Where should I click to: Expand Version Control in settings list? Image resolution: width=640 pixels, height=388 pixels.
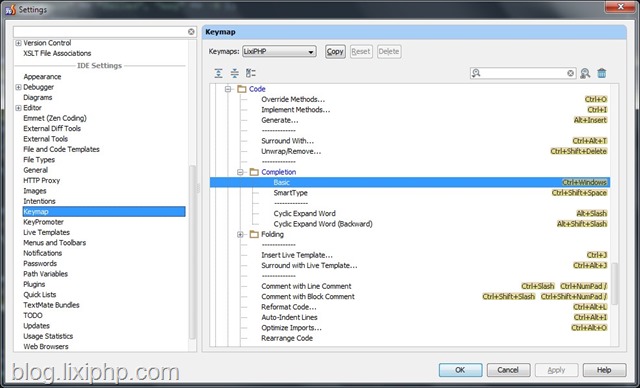click(18, 43)
